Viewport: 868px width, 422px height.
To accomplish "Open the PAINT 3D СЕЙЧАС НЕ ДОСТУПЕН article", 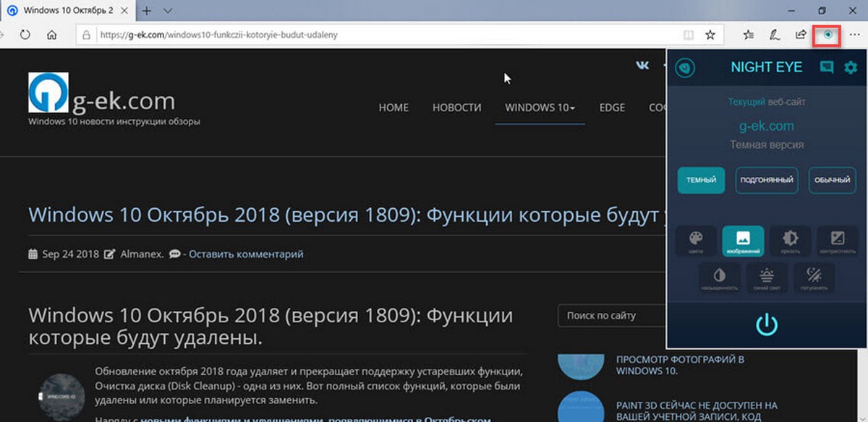I will [697, 410].
